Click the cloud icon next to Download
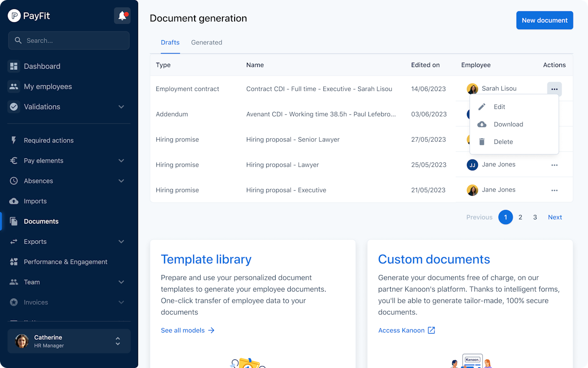 tap(482, 125)
